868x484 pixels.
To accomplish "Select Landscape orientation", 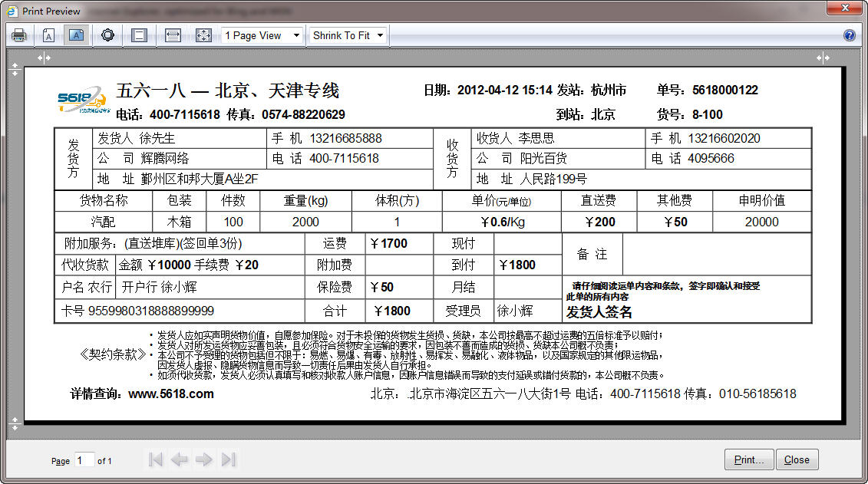I will click(x=76, y=35).
